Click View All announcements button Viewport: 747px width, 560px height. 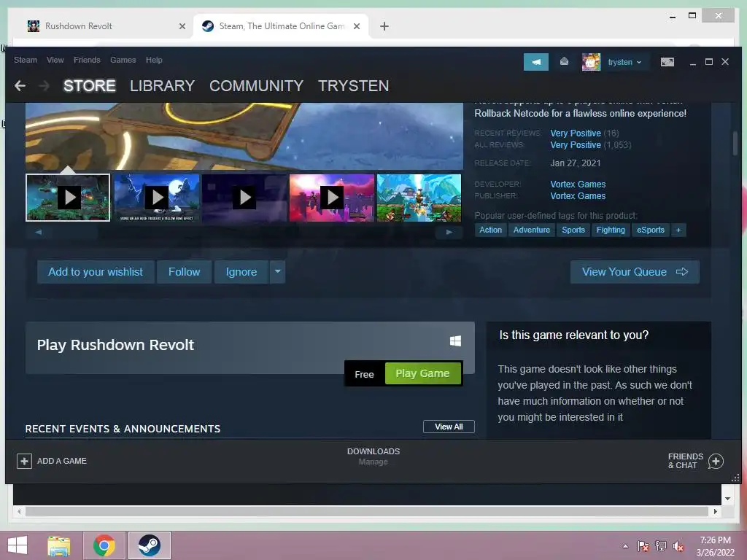(x=449, y=427)
